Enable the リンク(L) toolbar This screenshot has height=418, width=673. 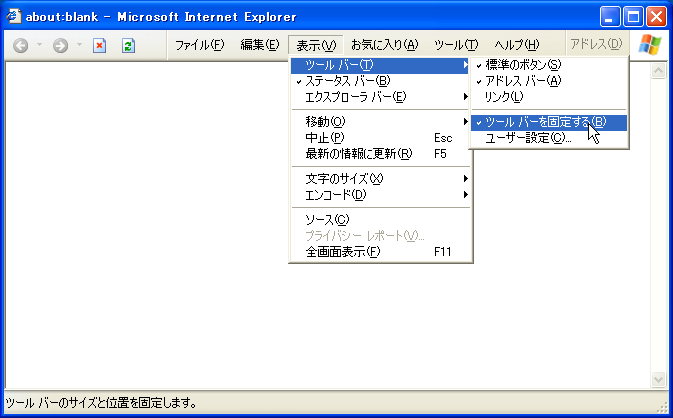click(549, 97)
